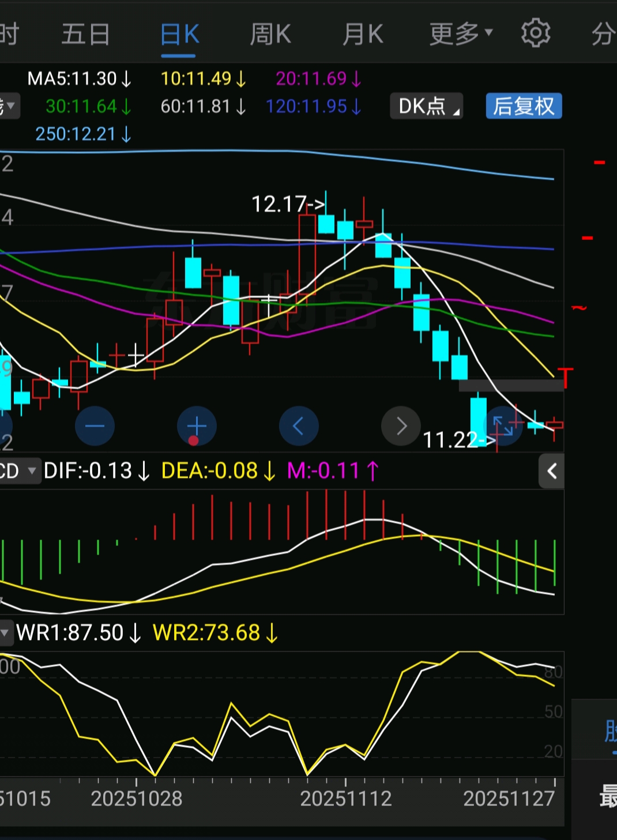Viewport: 617px width, 840px height.
Task: Open the 周K weekly chart tab
Action: tap(270, 34)
